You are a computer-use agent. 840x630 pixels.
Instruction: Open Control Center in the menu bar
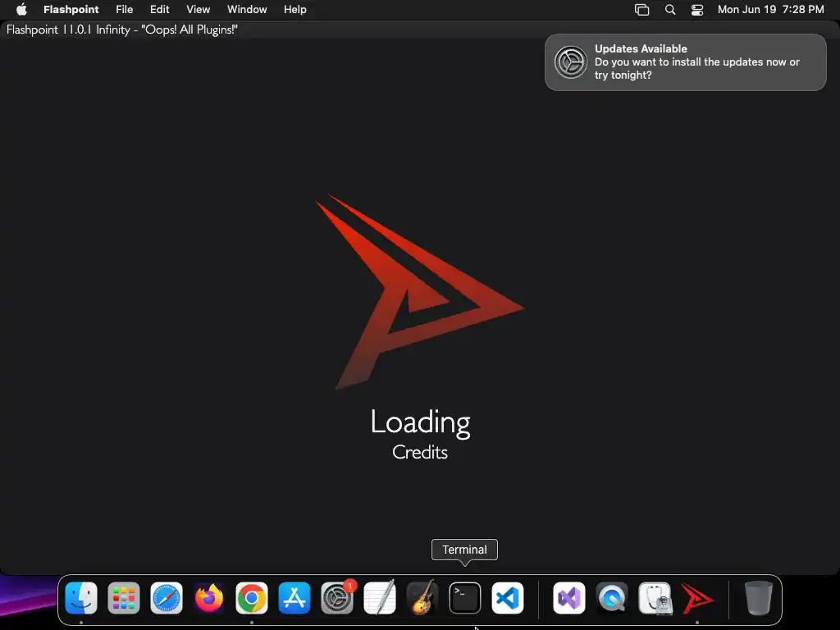pyautogui.click(x=697, y=9)
